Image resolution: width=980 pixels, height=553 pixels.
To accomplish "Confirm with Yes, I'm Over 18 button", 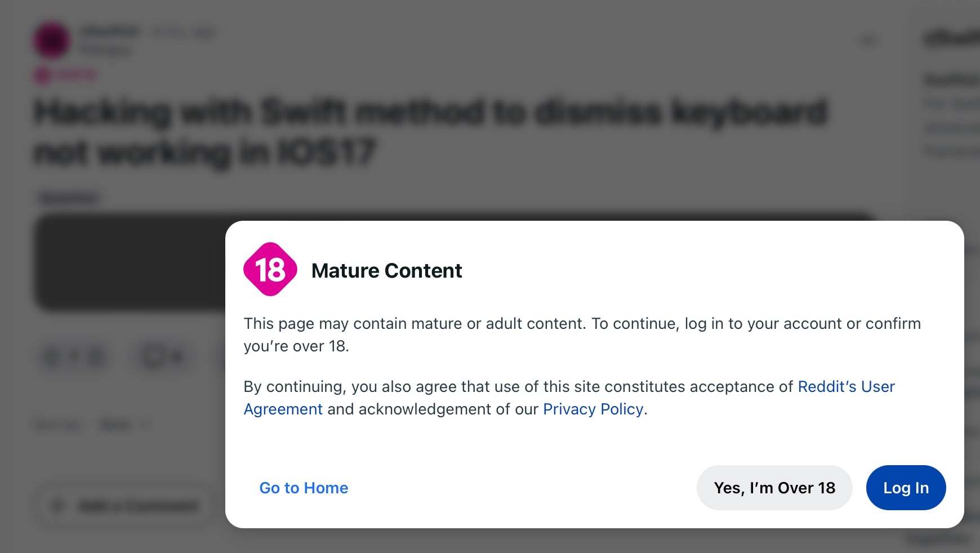I will [x=774, y=488].
